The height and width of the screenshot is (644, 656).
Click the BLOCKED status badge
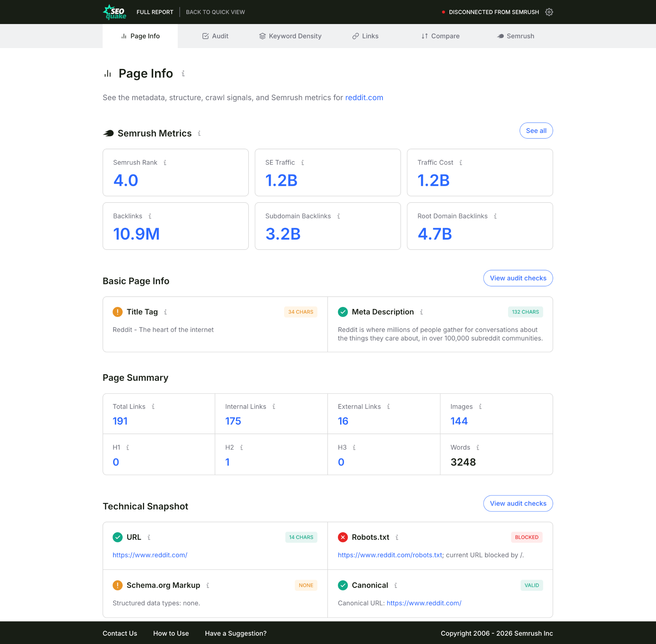[x=527, y=537]
